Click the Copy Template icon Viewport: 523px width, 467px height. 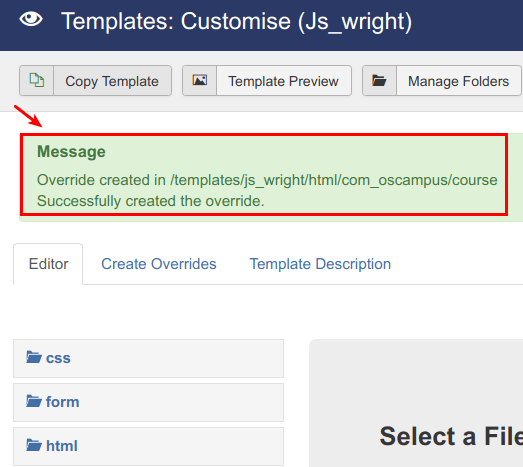click(x=36, y=80)
